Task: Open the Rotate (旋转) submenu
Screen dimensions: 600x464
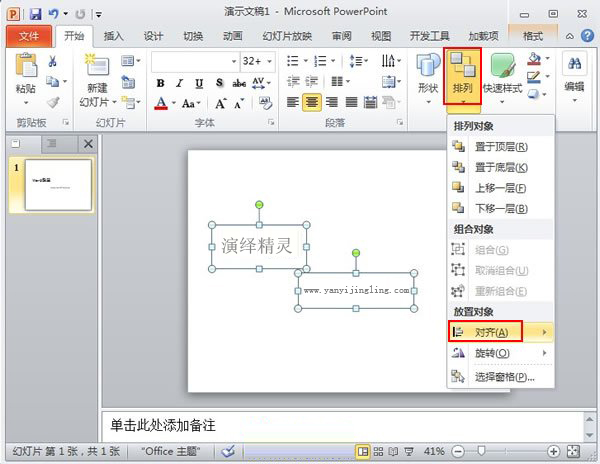Action: point(500,353)
